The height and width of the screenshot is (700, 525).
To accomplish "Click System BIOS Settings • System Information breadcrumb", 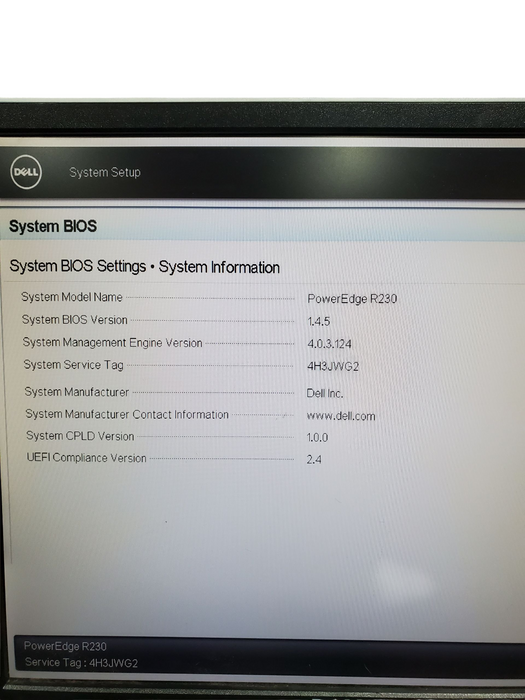I will [x=145, y=267].
